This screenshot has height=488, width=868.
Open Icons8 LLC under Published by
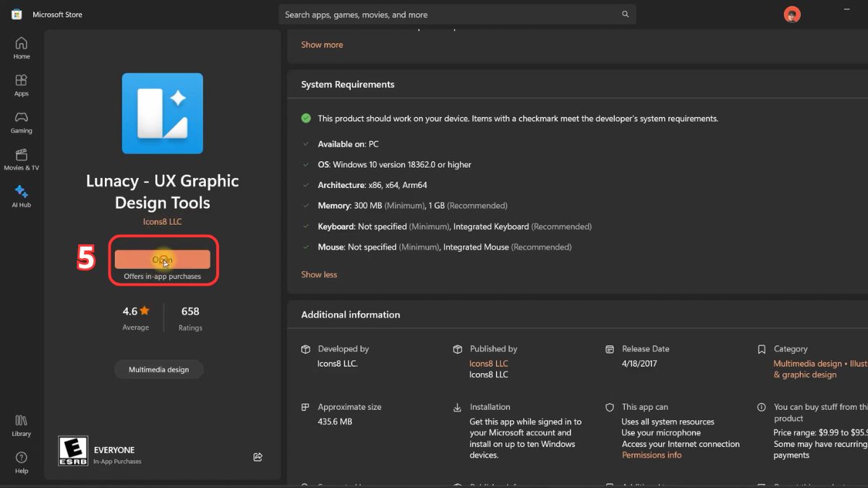point(489,364)
